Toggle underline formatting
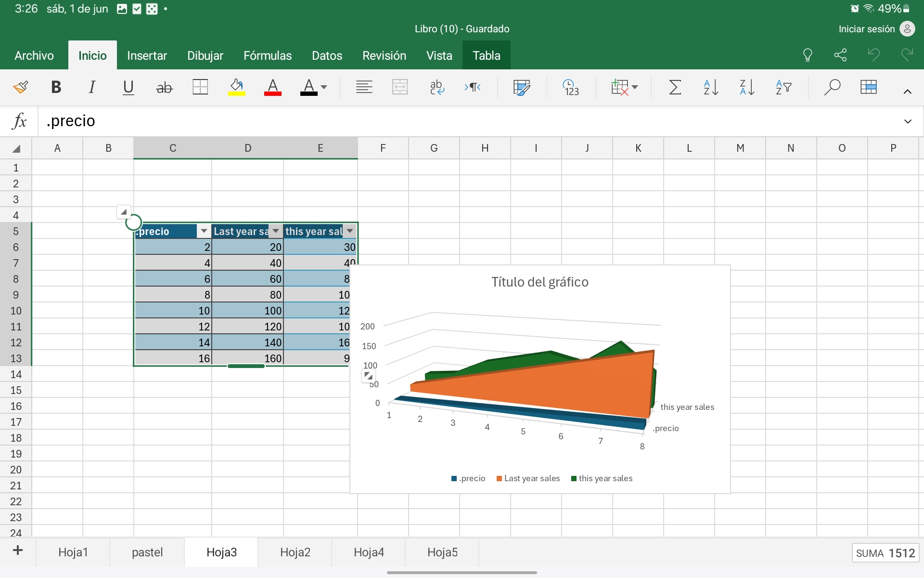924x578 pixels. click(x=128, y=87)
